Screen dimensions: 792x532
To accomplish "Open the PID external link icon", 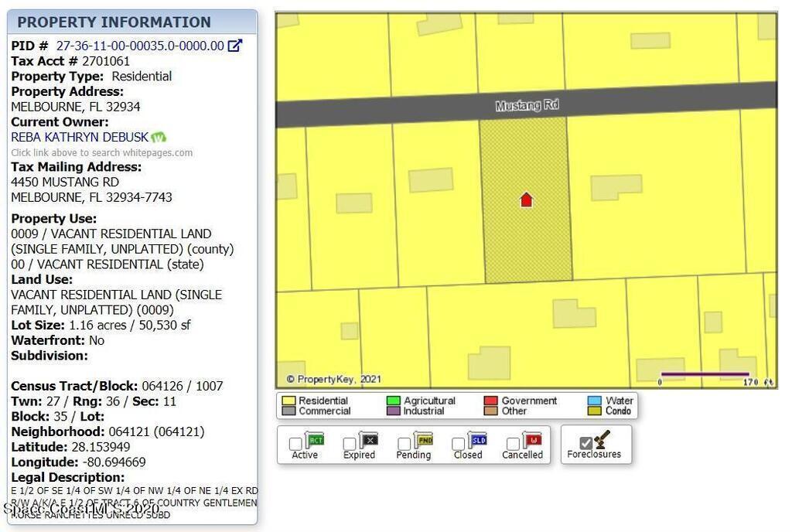I will tap(234, 46).
